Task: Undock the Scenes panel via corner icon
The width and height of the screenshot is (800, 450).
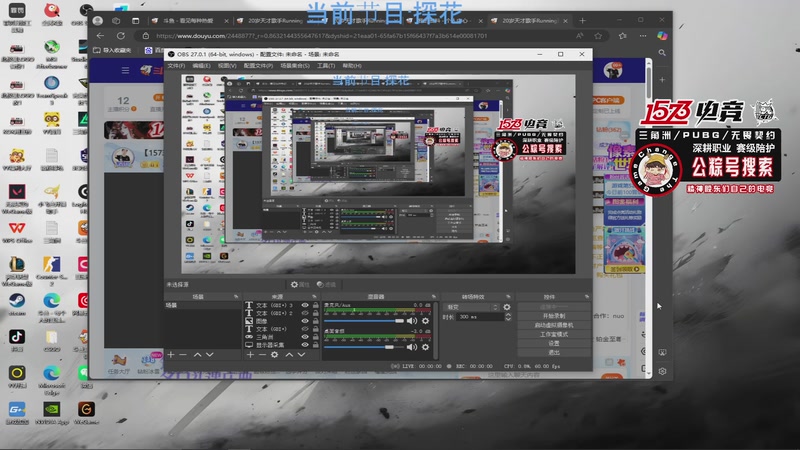Action: [x=236, y=296]
